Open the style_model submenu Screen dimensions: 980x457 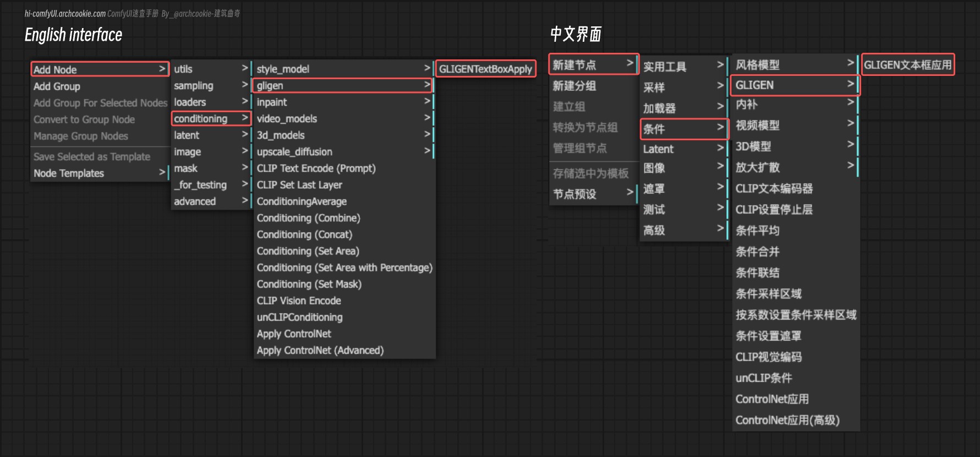pyautogui.click(x=344, y=69)
